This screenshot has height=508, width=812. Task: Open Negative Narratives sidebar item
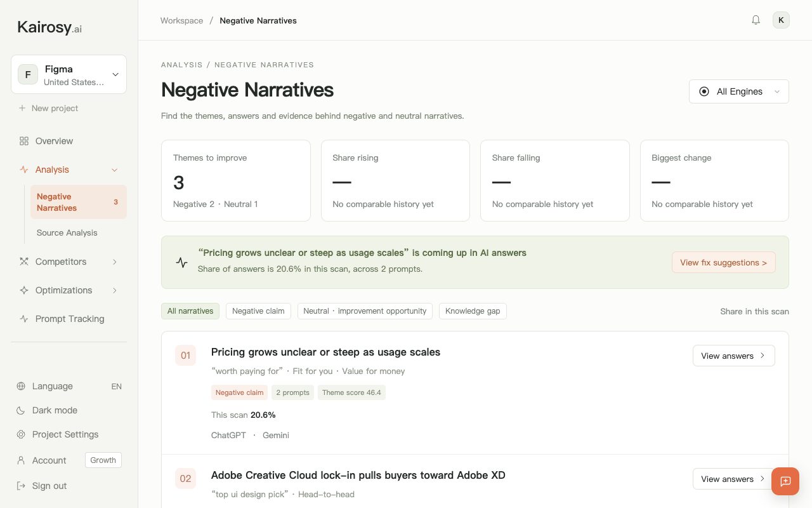[x=79, y=202]
